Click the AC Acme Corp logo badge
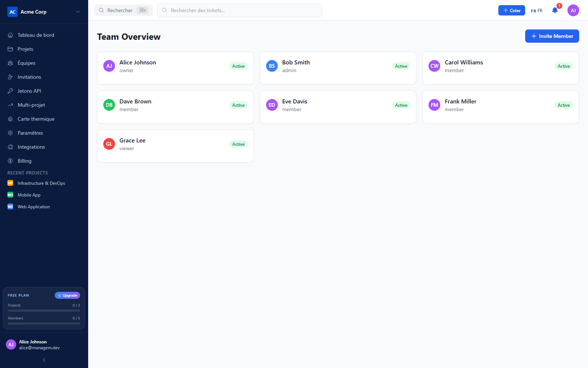The image size is (588, 368). pos(12,12)
